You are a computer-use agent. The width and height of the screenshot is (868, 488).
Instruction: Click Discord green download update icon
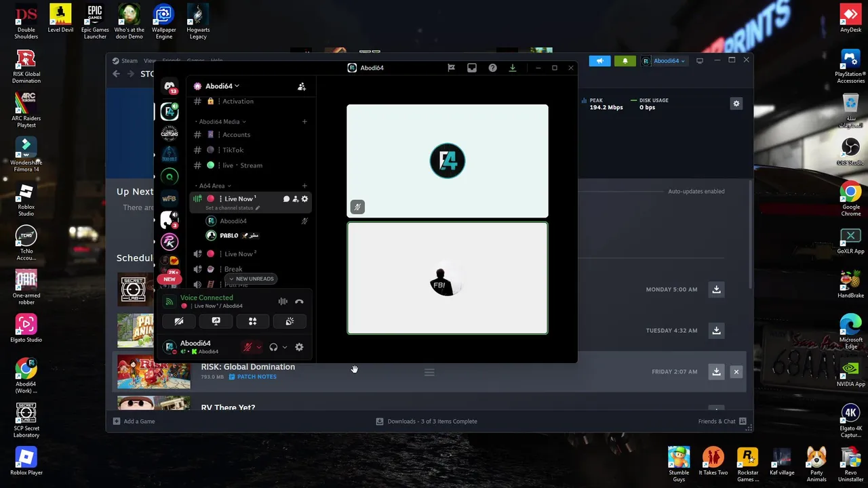(513, 68)
